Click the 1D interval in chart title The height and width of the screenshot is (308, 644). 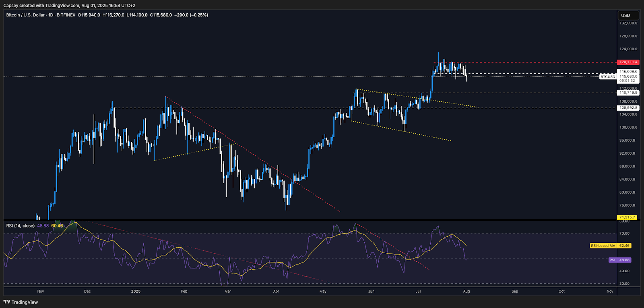click(x=51, y=15)
